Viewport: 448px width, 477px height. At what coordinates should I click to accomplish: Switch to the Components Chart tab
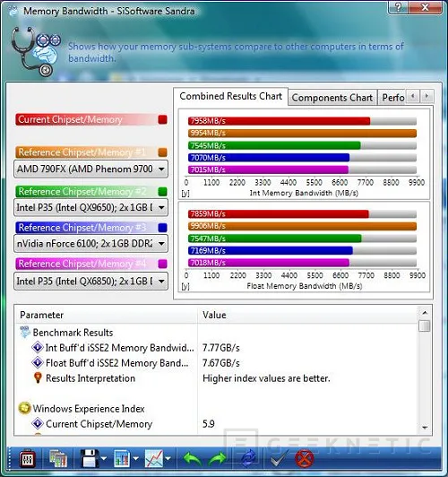pyautogui.click(x=332, y=98)
